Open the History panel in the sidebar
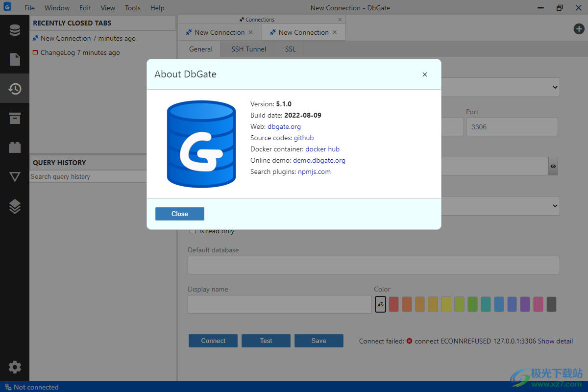588x392 pixels. pyautogui.click(x=15, y=89)
